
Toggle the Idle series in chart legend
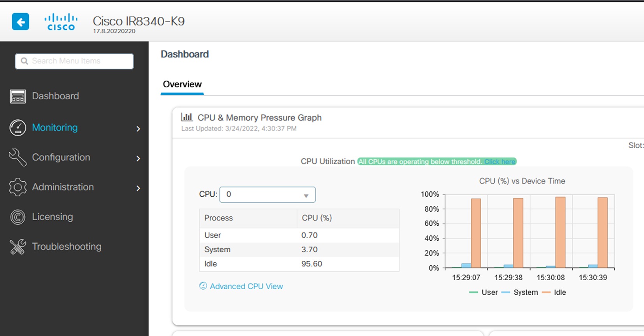(554, 292)
